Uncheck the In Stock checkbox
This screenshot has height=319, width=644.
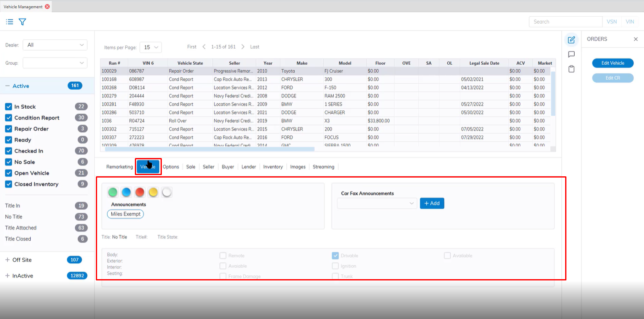coord(8,107)
